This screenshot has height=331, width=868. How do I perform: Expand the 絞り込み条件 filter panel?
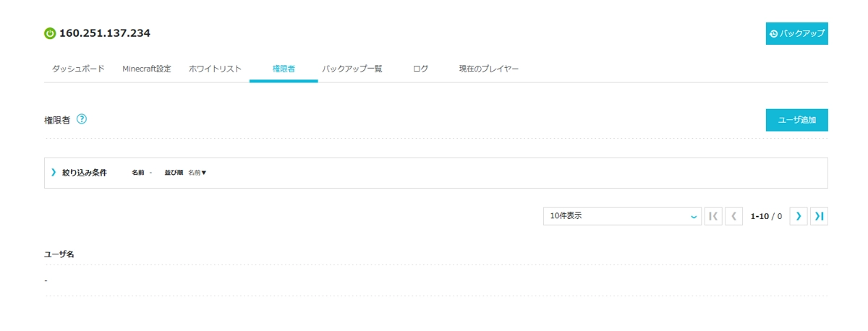point(79,173)
